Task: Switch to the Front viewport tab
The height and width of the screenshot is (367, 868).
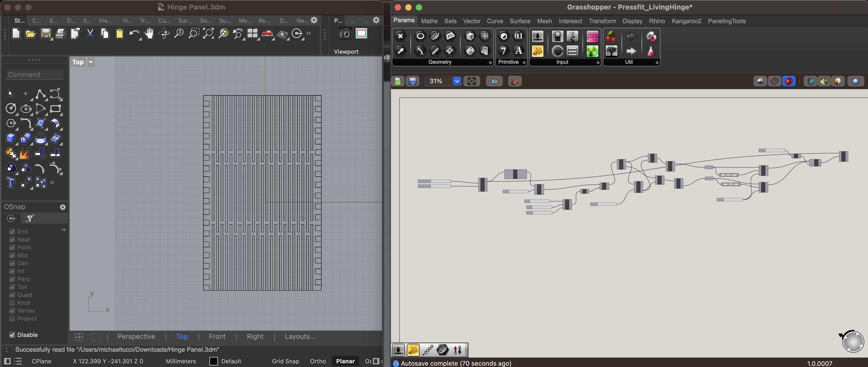Action: [x=217, y=336]
